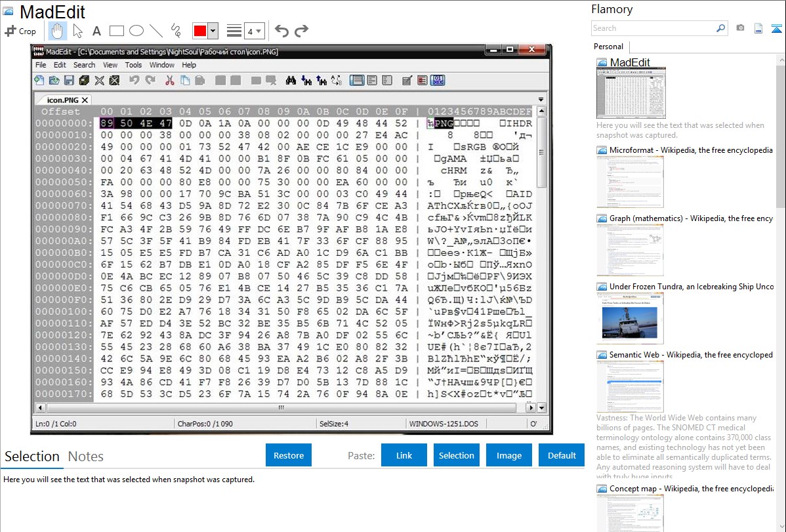Select the text annotation tool
This screenshot has height=532, width=786.
point(96,31)
